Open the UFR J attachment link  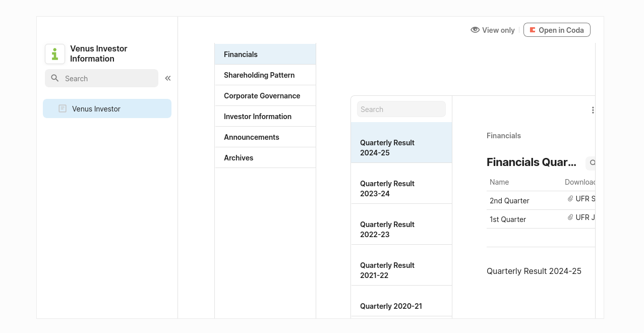(x=585, y=217)
